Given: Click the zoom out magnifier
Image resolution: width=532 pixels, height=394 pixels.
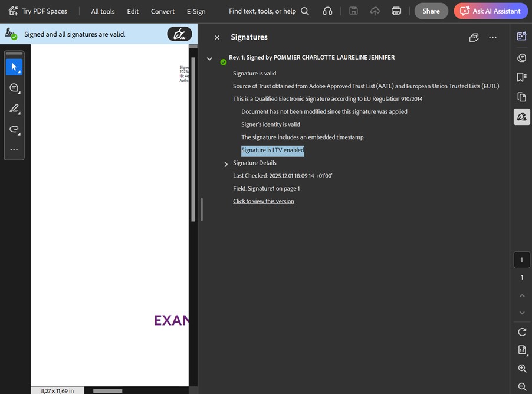Looking at the screenshot, I should pos(522,386).
